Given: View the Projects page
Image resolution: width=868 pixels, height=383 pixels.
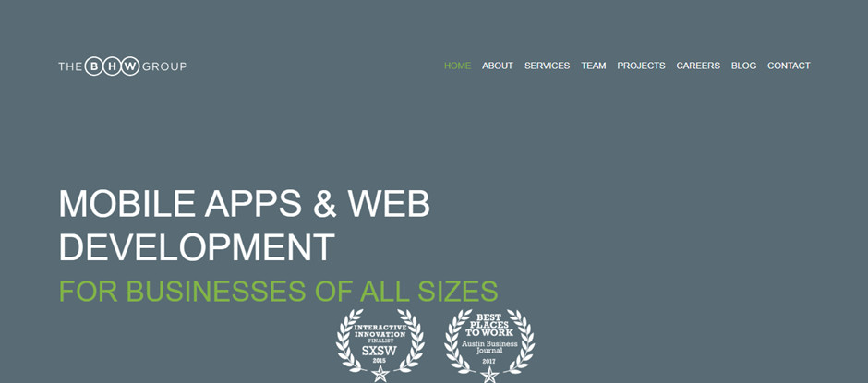Looking at the screenshot, I should [x=641, y=66].
